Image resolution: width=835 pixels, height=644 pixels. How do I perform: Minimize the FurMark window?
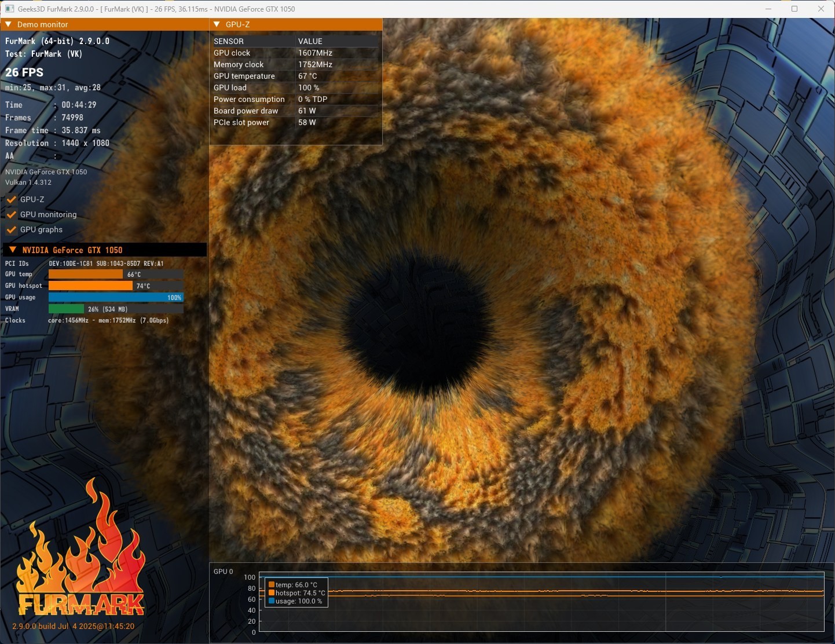768,9
